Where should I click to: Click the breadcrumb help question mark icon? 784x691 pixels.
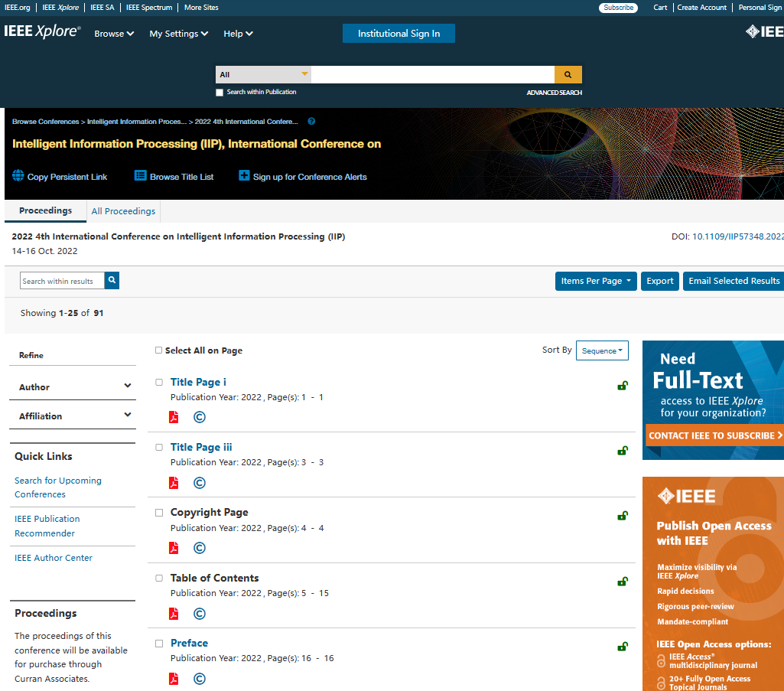tap(311, 121)
